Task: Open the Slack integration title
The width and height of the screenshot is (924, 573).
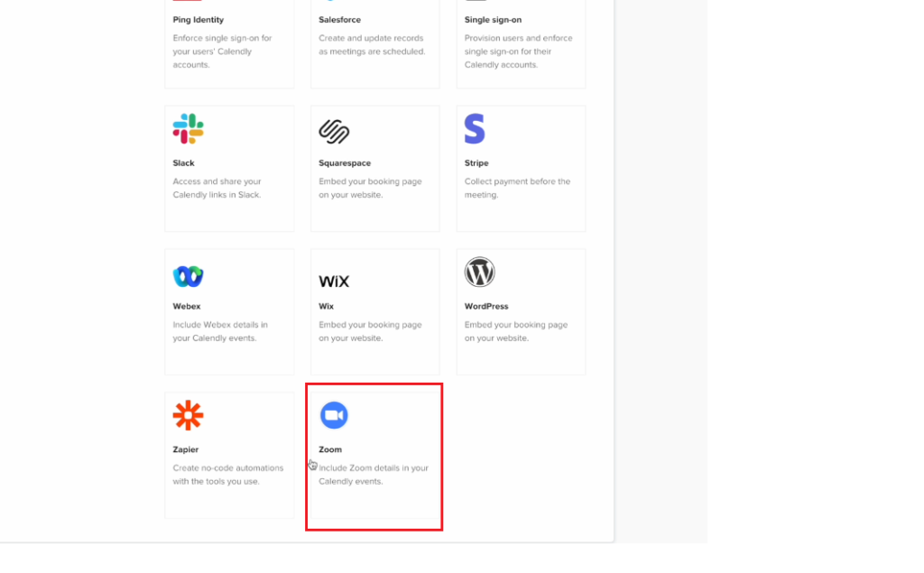Action: [183, 162]
